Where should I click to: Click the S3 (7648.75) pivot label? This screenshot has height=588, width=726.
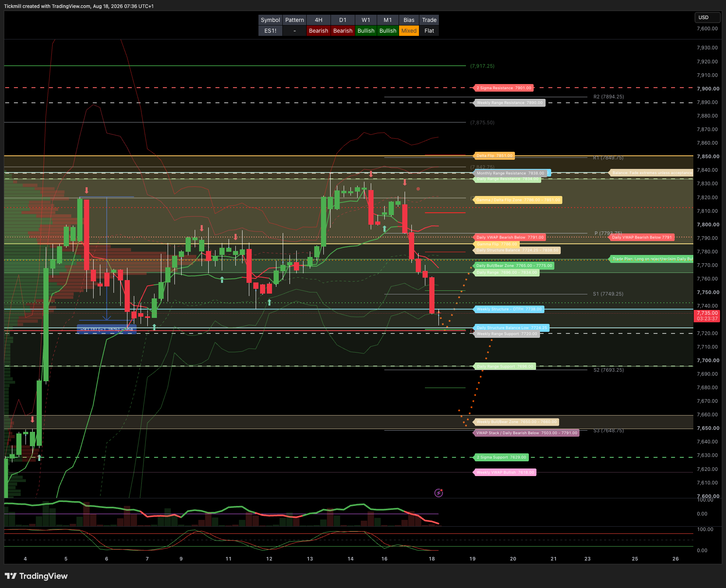point(609,431)
